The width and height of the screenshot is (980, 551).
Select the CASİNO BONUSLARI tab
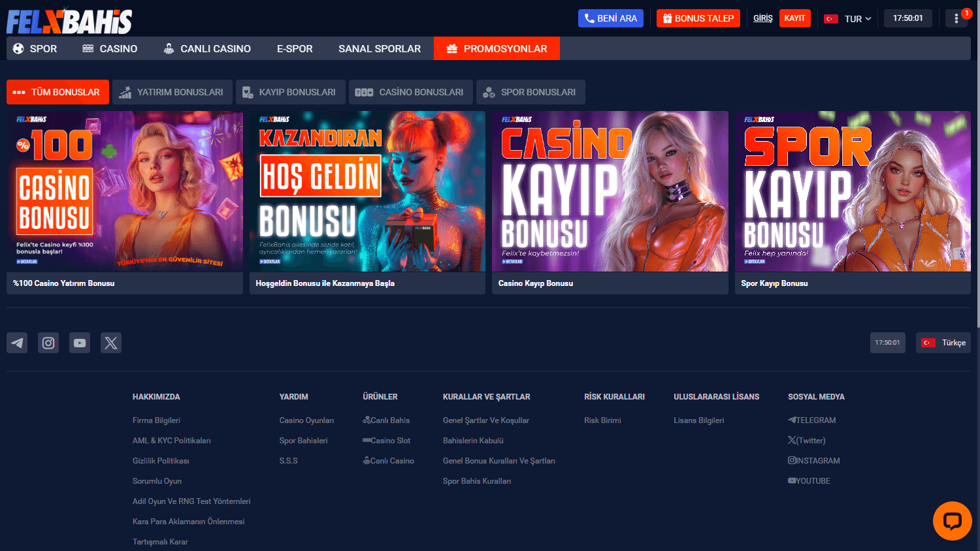[x=411, y=92]
